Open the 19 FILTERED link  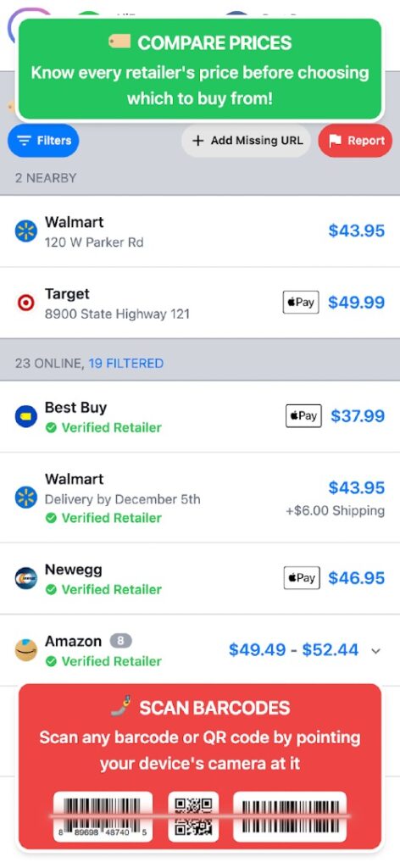click(x=126, y=364)
